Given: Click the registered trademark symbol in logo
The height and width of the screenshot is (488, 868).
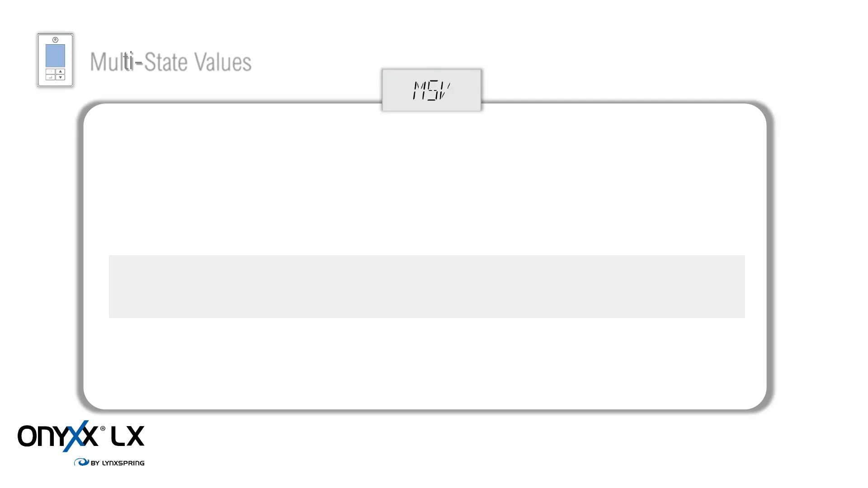Looking at the screenshot, I should click(103, 428).
